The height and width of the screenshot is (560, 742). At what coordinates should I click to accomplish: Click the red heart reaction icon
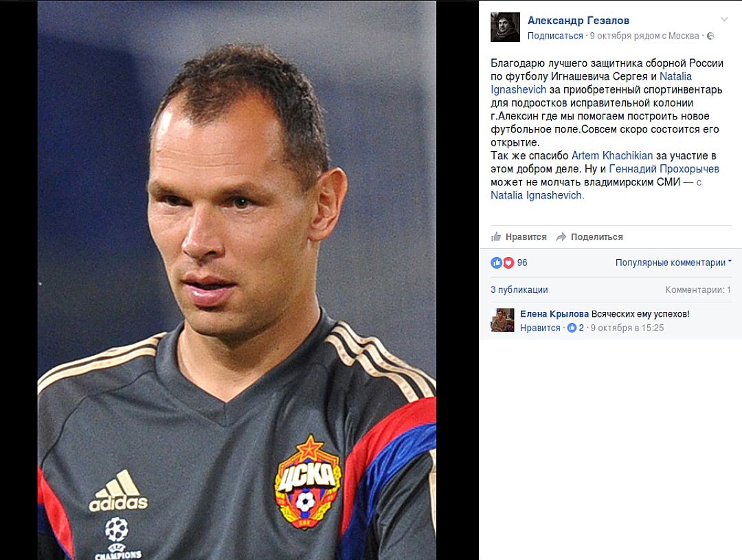pos(508,262)
